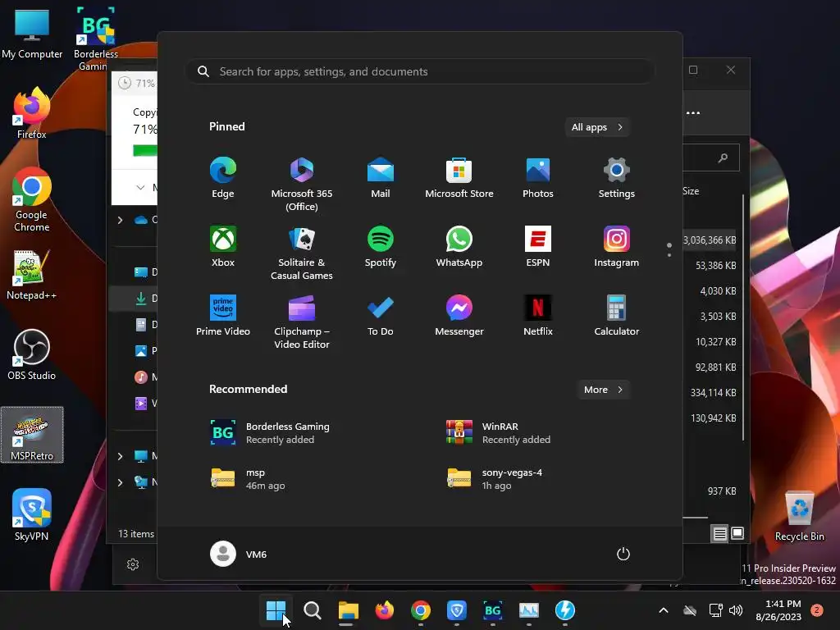Open VM6 user account menu
840x630 pixels.
pos(239,554)
